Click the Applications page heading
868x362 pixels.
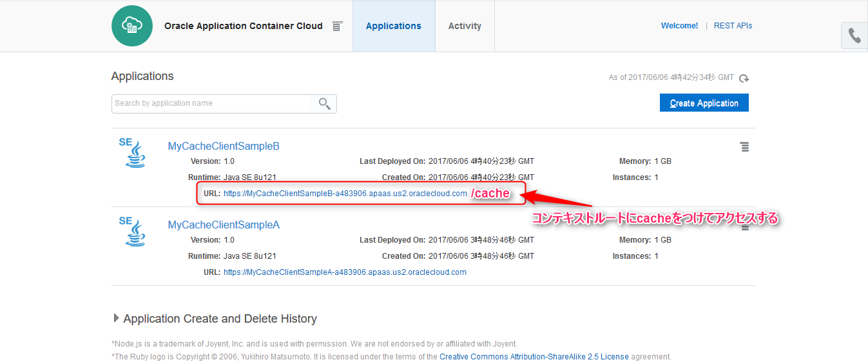tap(142, 76)
